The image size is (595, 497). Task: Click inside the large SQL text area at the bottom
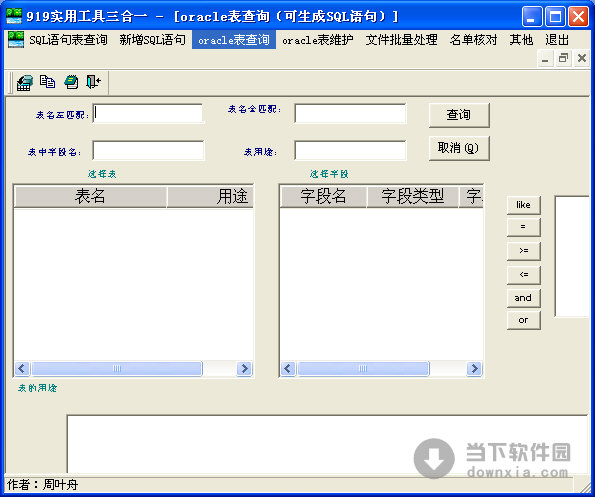pyautogui.click(x=327, y=444)
